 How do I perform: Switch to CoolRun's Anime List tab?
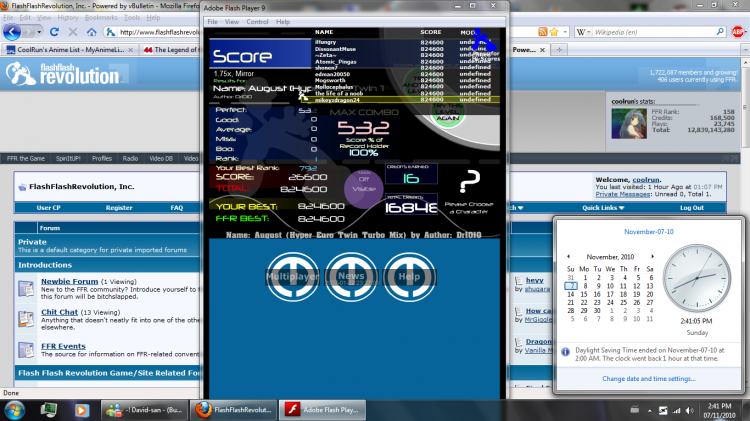pyautogui.click(x=70, y=50)
